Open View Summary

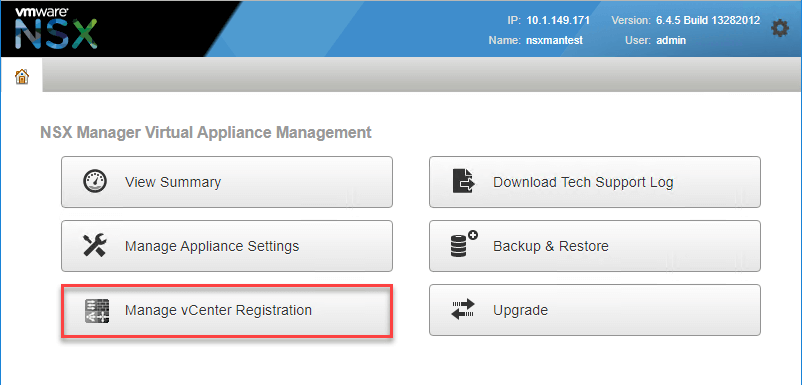pos(227,182)
